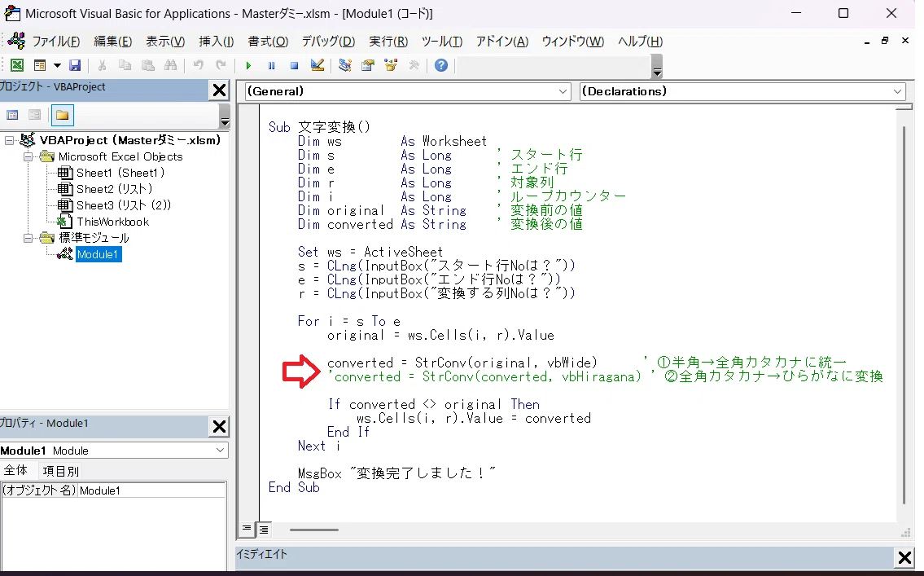
Task: Click the Undo arrow icon
Action: 199,65
